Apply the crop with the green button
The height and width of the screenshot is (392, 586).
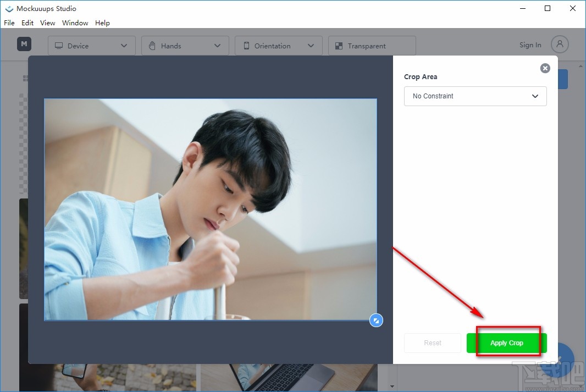[506, 343]
